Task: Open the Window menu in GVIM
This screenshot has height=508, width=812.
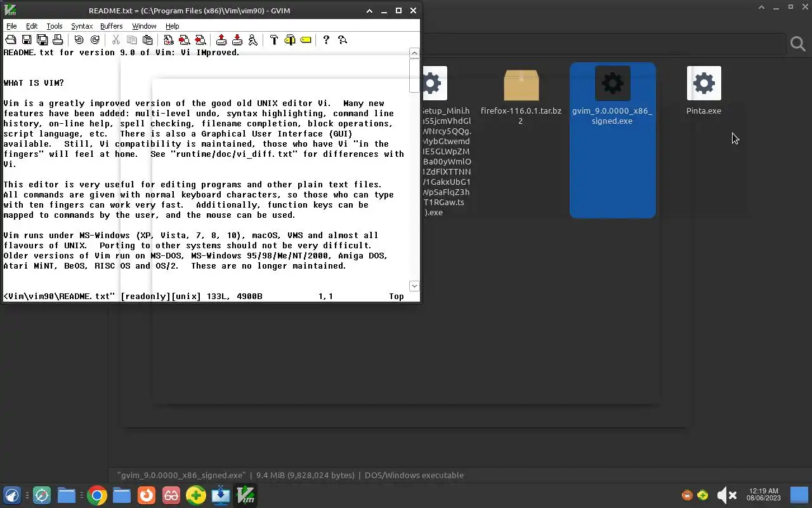Action: [144, 26]
